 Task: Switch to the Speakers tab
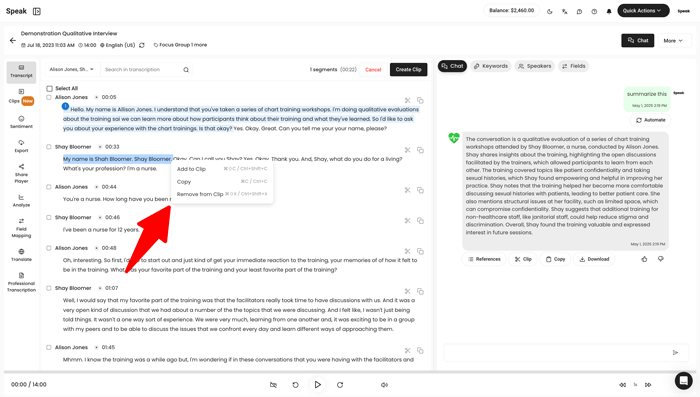tap(534, 66)
